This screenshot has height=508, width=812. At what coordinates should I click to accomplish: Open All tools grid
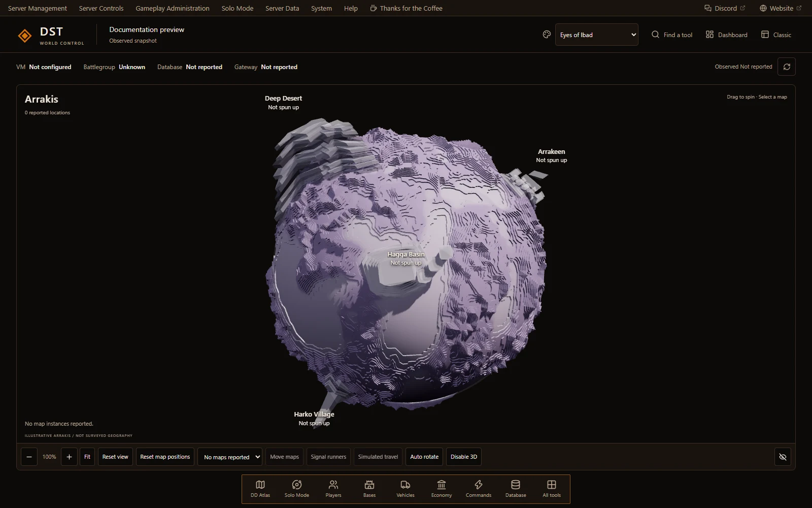coord(552,489)
